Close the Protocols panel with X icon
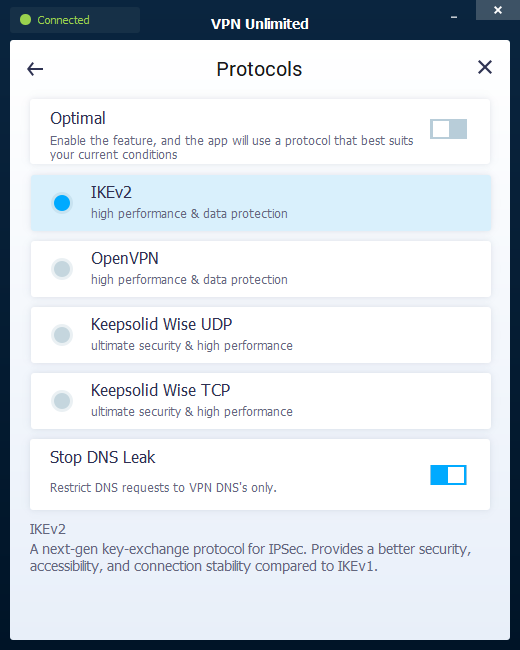The height and width of the screenshot is (650, 520). click(485, 67)
